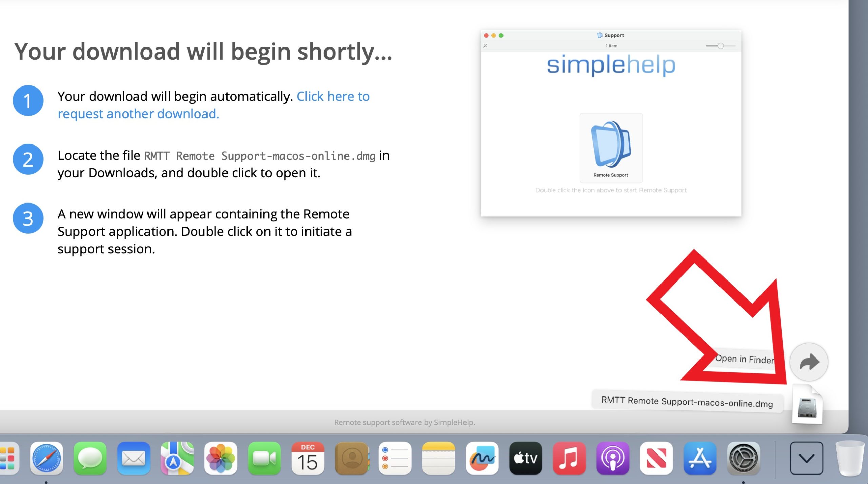The width and height of the screenshot is (868, 484).
Task: Open the App Store from dock
Action: tap(700, 458)
